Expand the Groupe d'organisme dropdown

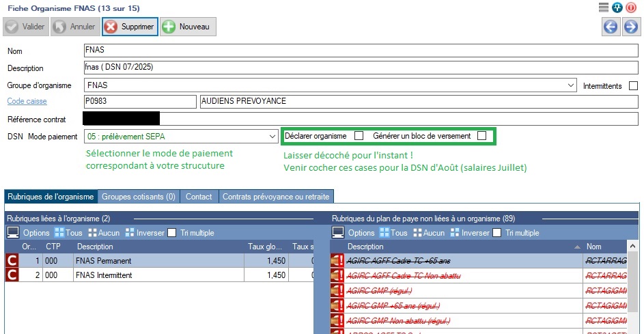coord(571,86)
